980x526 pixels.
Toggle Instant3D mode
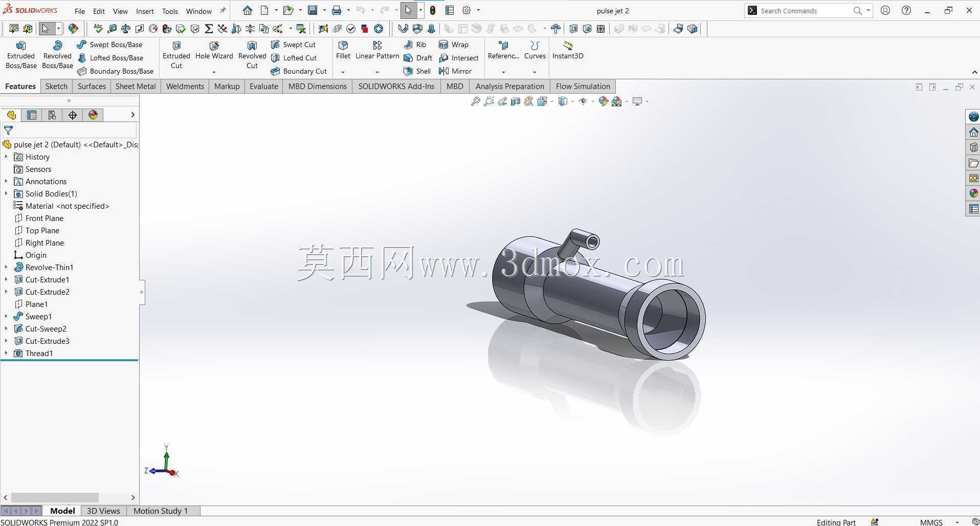(568, 50)
